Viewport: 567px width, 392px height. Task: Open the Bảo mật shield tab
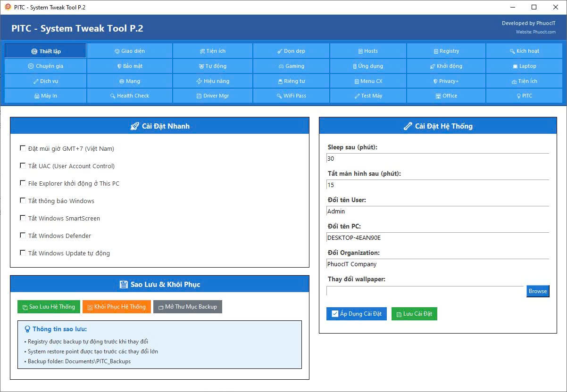pos(129,66)
